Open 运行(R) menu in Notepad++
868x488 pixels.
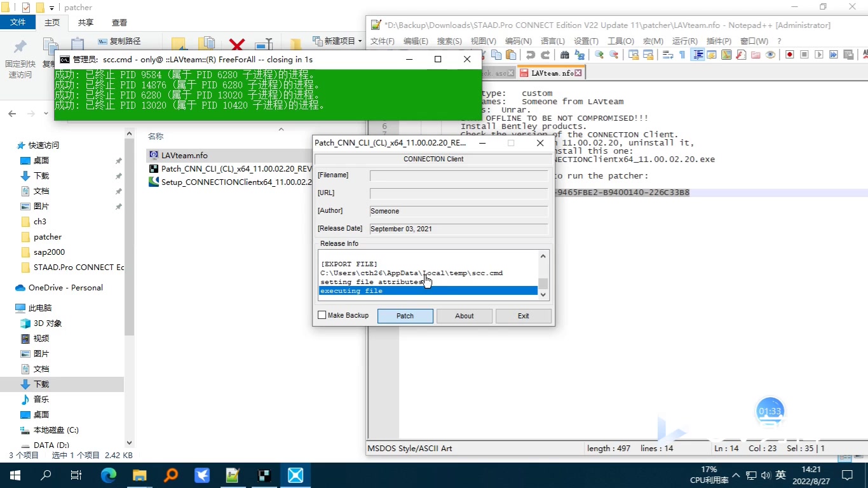pyautogui.click(x=685, y=41)
